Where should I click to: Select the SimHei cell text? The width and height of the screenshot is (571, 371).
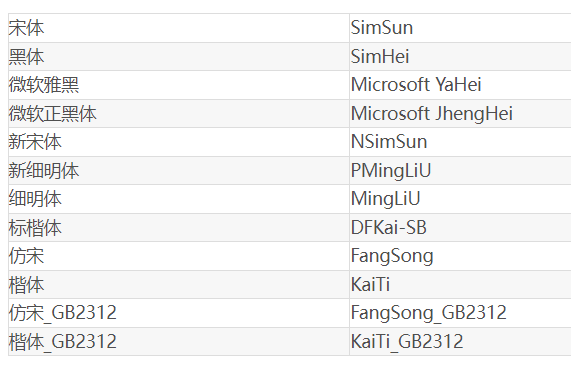click(380, 57)
